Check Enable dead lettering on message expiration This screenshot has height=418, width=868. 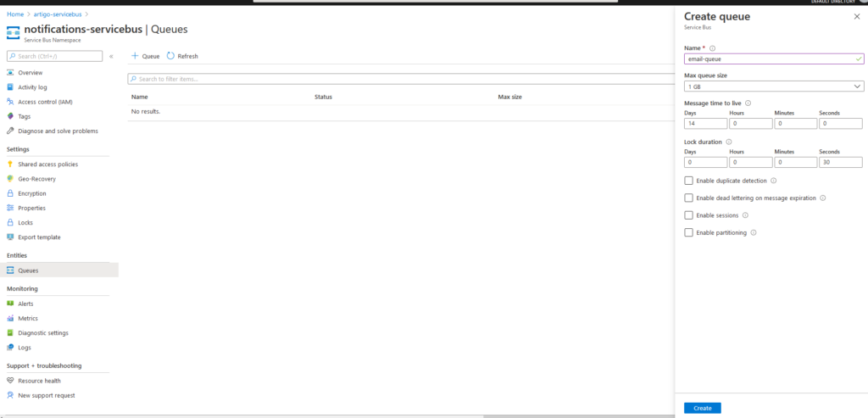[x=688, y=198]
